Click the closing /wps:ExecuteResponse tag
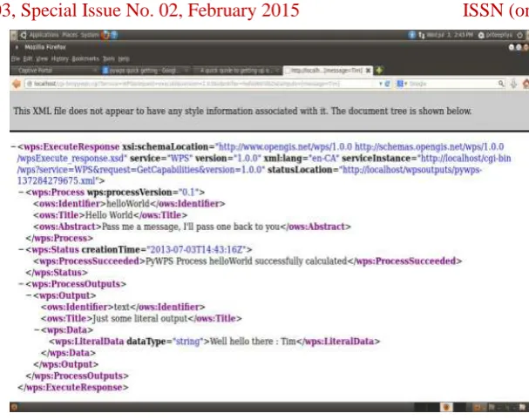Screen dimensions: 529x420 coord(73,387)
